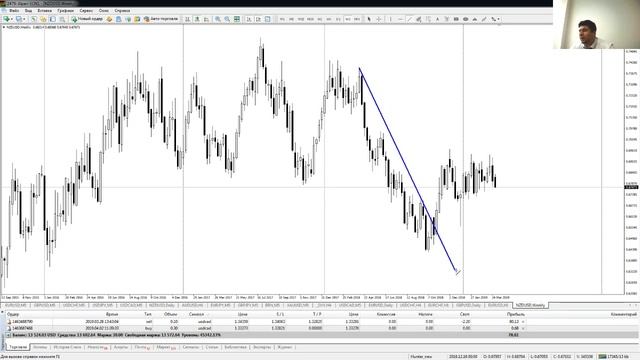Open the Arrows tool dropdown arrow
This screenshot has height=360, width=640.
(x=499, y=19)
